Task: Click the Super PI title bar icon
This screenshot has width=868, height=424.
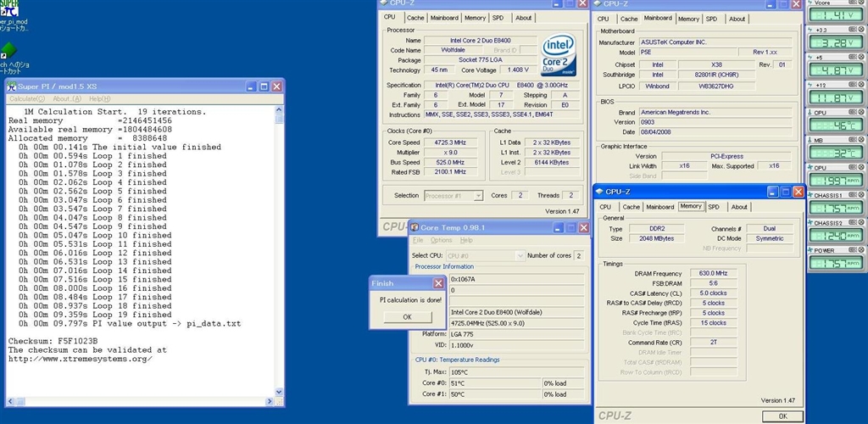Action: [x=11, y=86]
